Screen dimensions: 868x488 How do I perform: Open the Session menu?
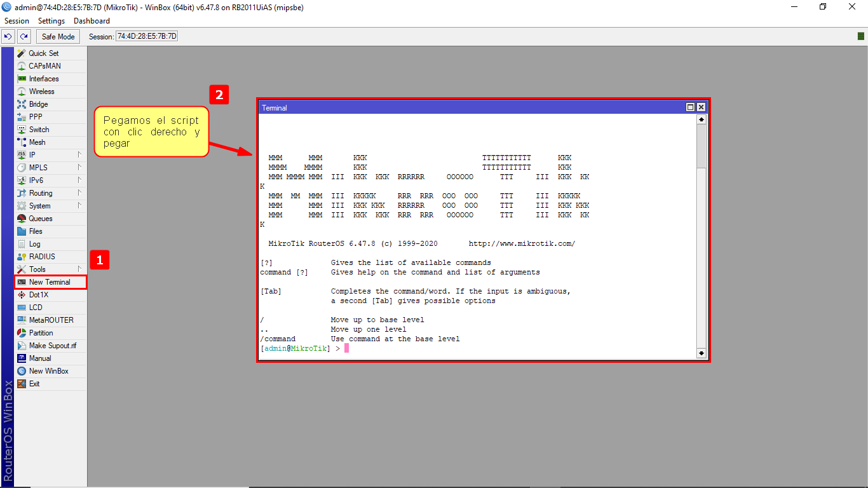[17, 20]
